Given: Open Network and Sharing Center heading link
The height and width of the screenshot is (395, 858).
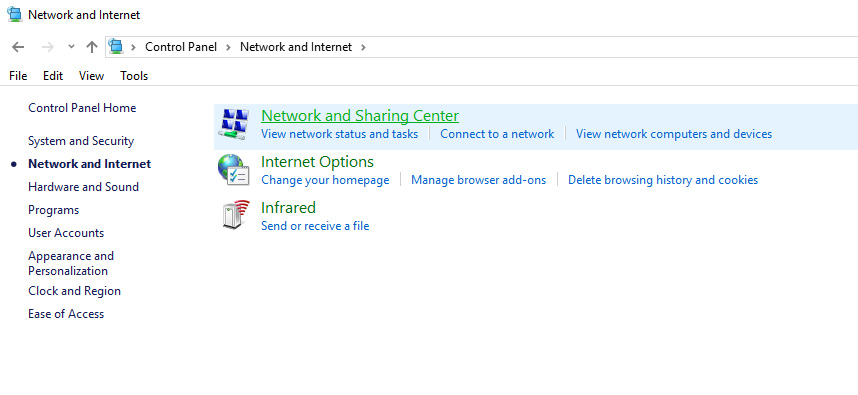Looking at the screenshot, I should click(360, 116).
